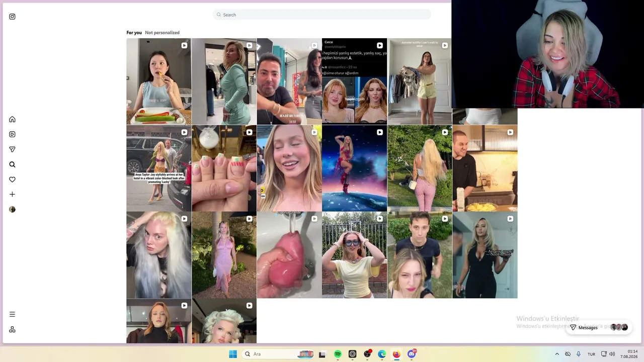644x362 pixels.
Task: Switch to Not personalized tab
Action: click(162, 33)
